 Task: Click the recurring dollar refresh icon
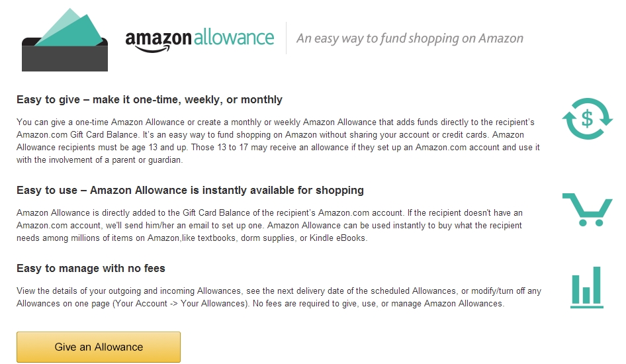(x=587, y=119)
